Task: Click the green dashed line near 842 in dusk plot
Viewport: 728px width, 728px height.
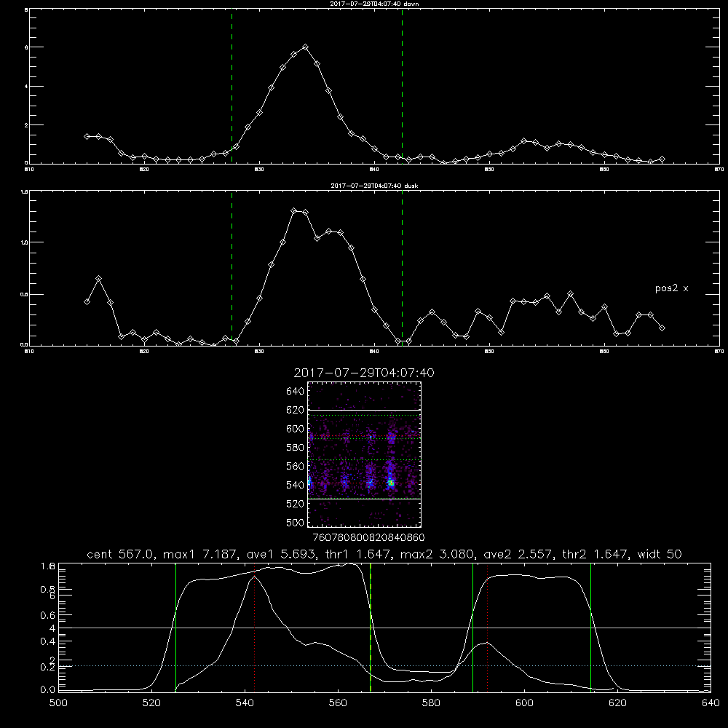Action: point(402,268)
